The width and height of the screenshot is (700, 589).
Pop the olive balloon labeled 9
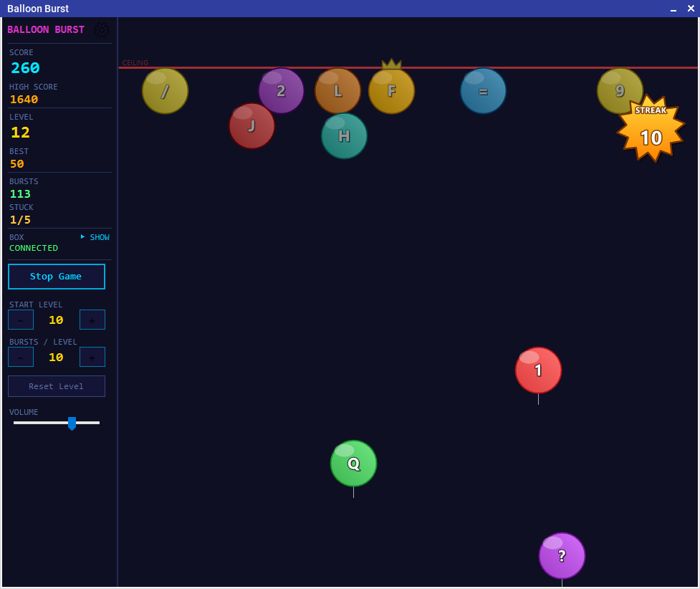tap(620, 91)
